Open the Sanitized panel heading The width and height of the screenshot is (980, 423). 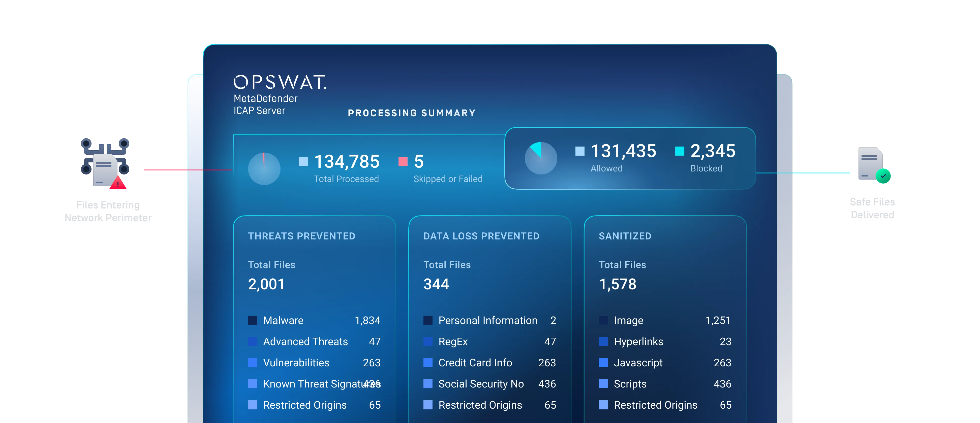pyautogui.click(x=625, y=236)
